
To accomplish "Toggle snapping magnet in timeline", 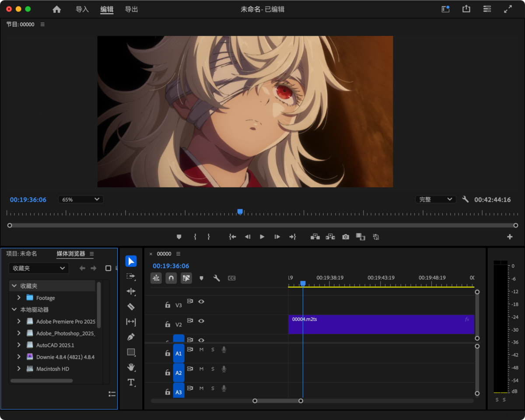I will (x=171, y=278).
